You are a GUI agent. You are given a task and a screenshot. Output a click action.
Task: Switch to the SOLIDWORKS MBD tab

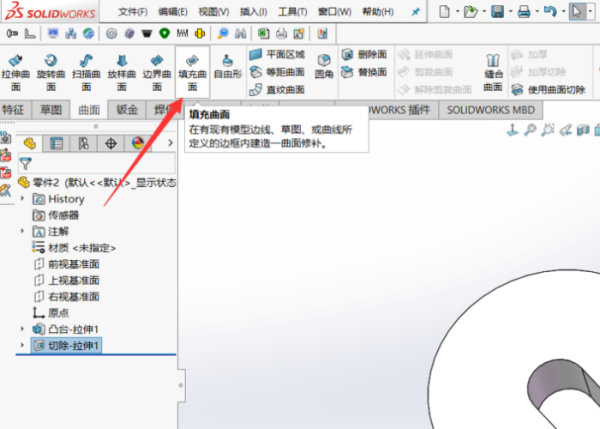pyautogui.click(x=491, y=110)
